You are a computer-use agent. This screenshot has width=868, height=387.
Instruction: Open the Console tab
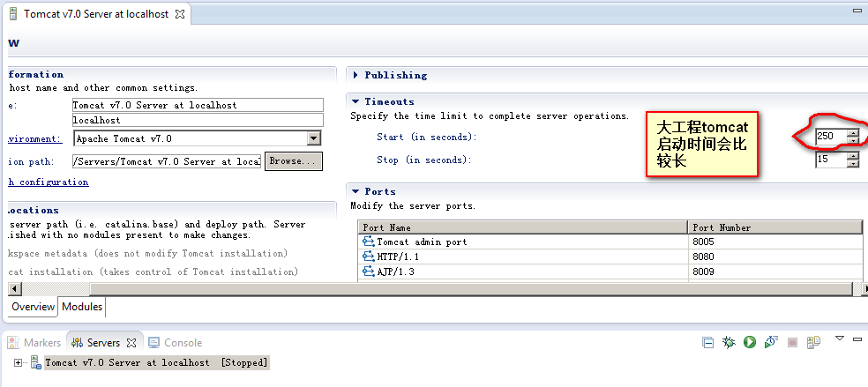(x=183, y=343)
